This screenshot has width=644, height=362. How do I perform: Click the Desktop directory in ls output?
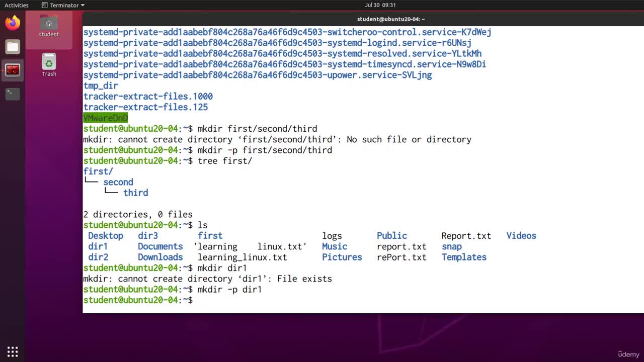pos(106,236)
